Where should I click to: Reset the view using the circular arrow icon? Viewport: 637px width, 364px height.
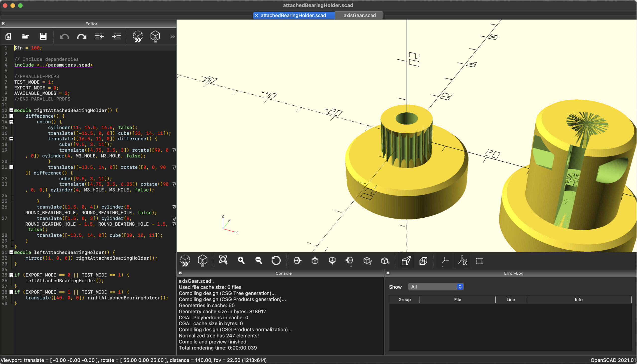tap(276, 260)
